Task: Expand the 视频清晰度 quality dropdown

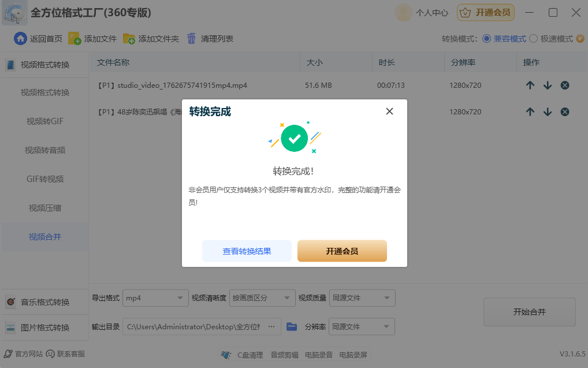Action: [x=262, y=298]
